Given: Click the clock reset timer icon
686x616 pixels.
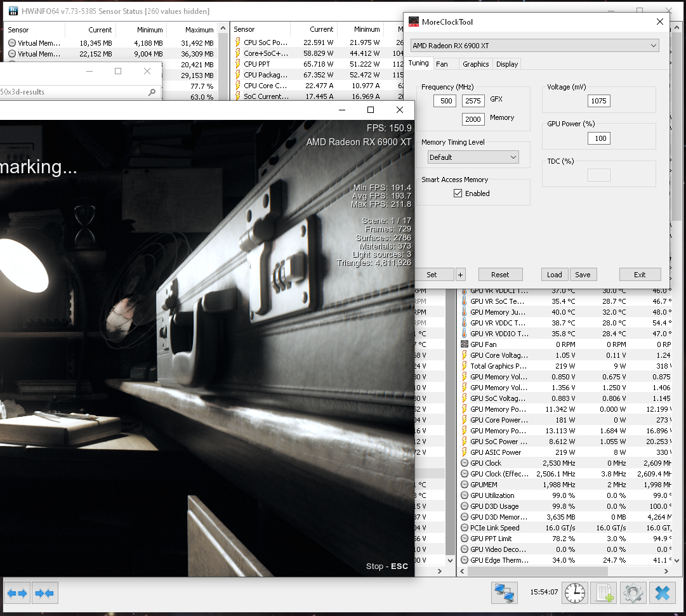Looking at the screenshot, I should coord(574,593).
